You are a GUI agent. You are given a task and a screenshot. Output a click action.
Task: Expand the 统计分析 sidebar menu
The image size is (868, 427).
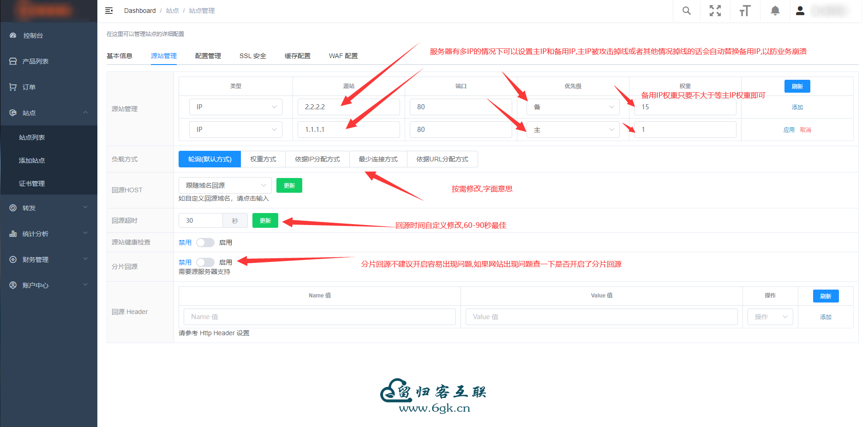[85, 233]
